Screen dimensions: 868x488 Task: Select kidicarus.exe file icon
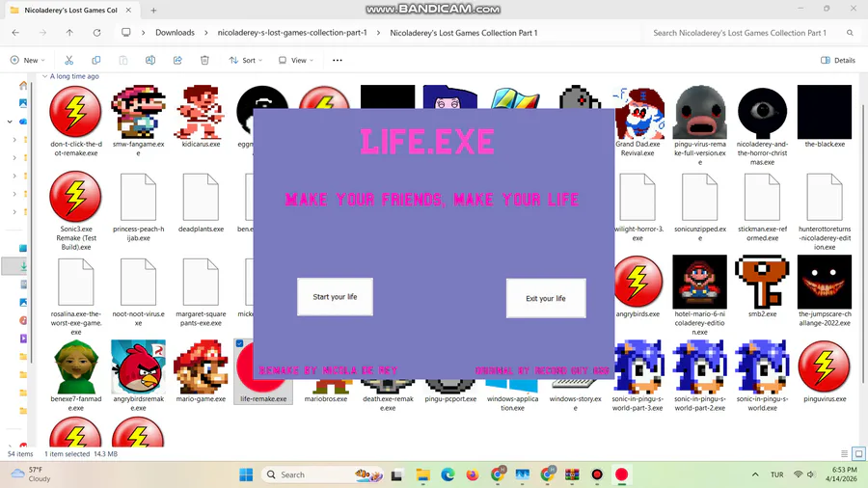201,111
